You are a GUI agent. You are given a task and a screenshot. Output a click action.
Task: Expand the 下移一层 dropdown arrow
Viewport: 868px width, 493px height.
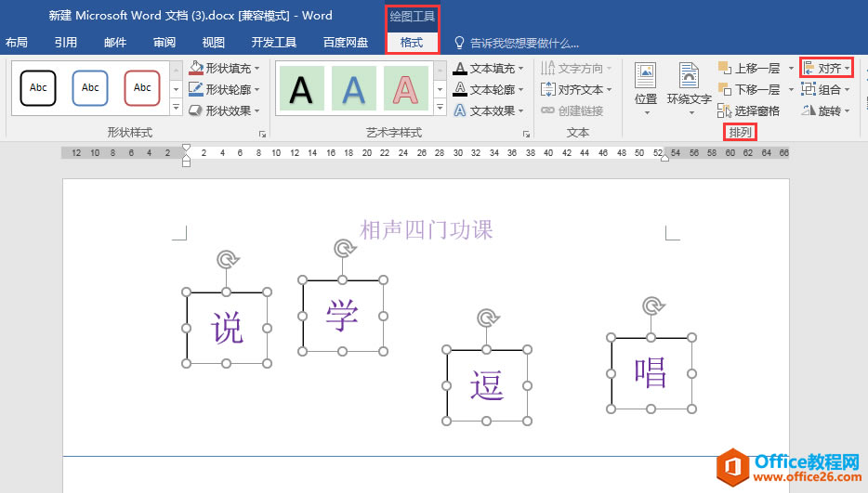[x=791, y=89]
